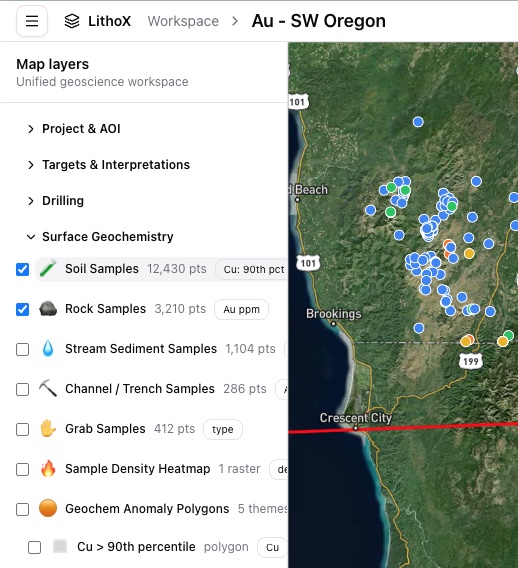Screen dimensions: 518x568
Task: Click the Geochem Anomaly orange circle icon
Action: coord(48,508)
